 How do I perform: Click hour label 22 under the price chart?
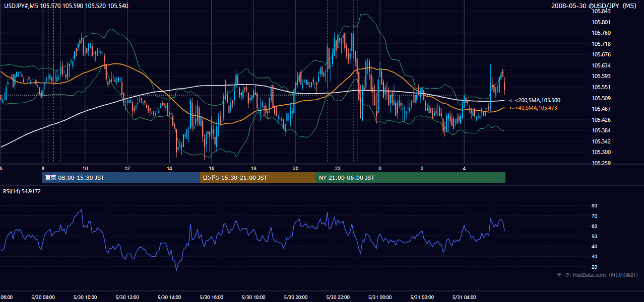(338, 168)
